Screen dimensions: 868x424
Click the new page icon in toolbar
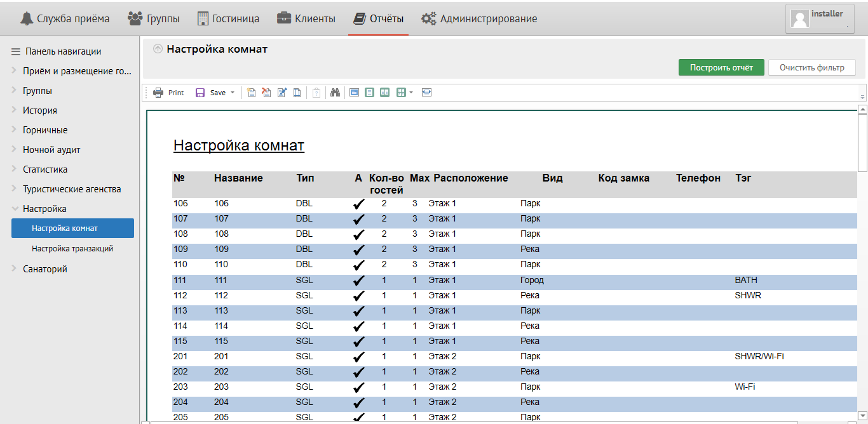click(252, 93)
